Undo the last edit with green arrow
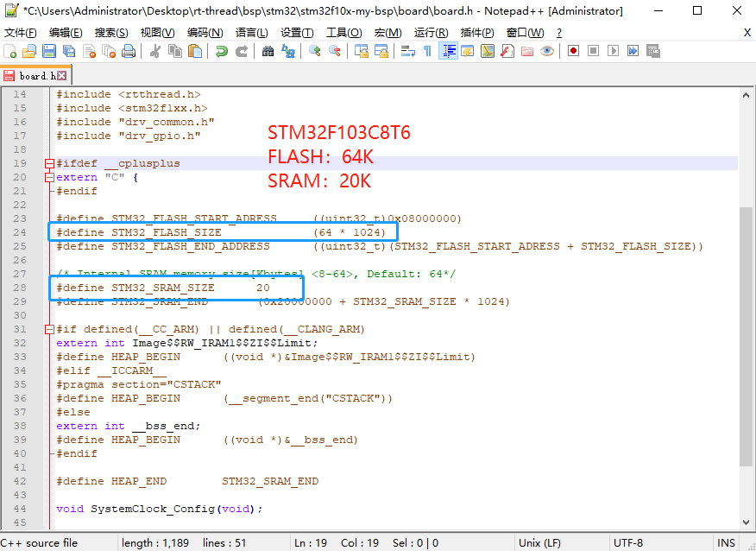This screenshot has height=551, width=756. (x=221, y=51)
